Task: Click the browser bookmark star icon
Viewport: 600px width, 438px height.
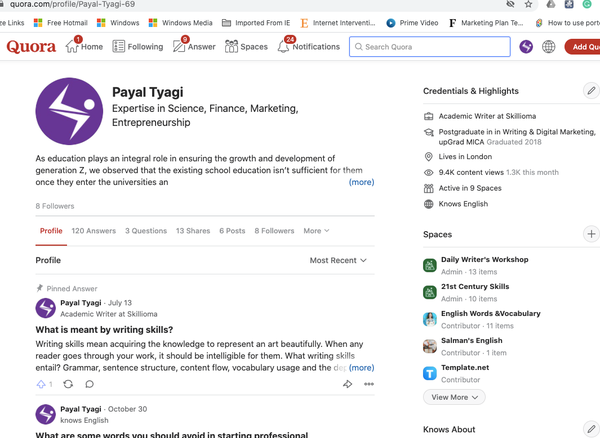Action: click(528, 4)
